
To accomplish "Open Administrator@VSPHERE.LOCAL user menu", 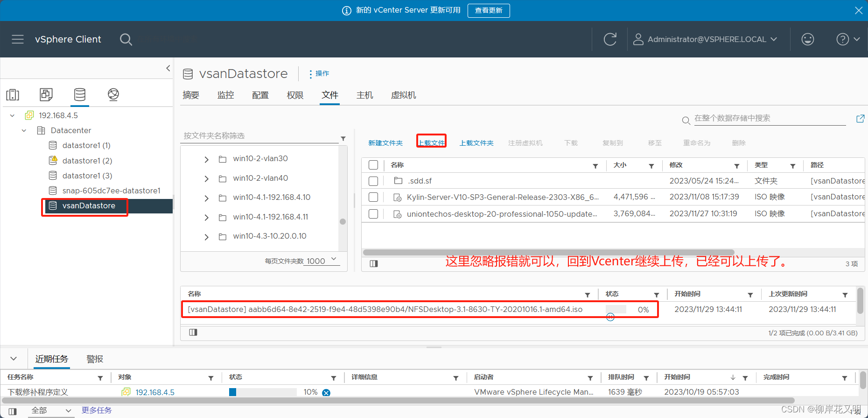I will (x=705, y=39).
